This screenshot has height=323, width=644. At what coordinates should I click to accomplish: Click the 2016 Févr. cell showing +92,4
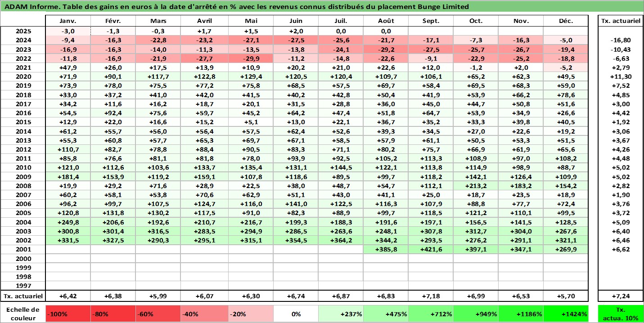(x=113, y=113)
